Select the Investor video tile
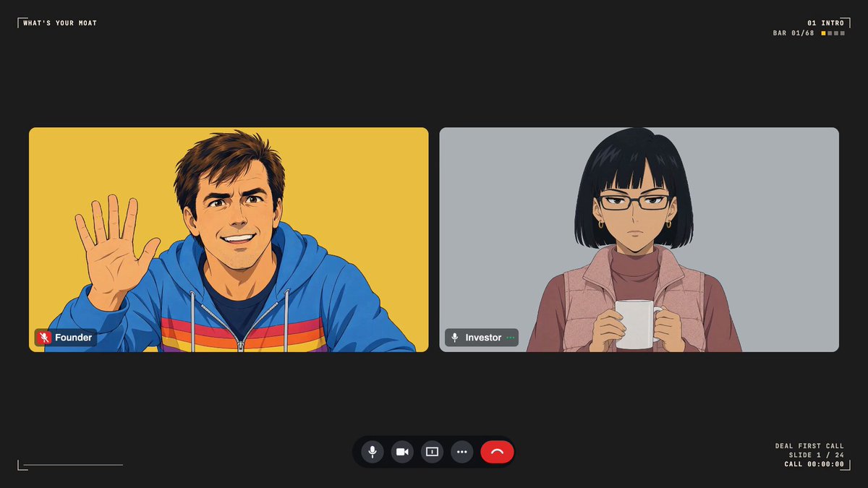 639,240
